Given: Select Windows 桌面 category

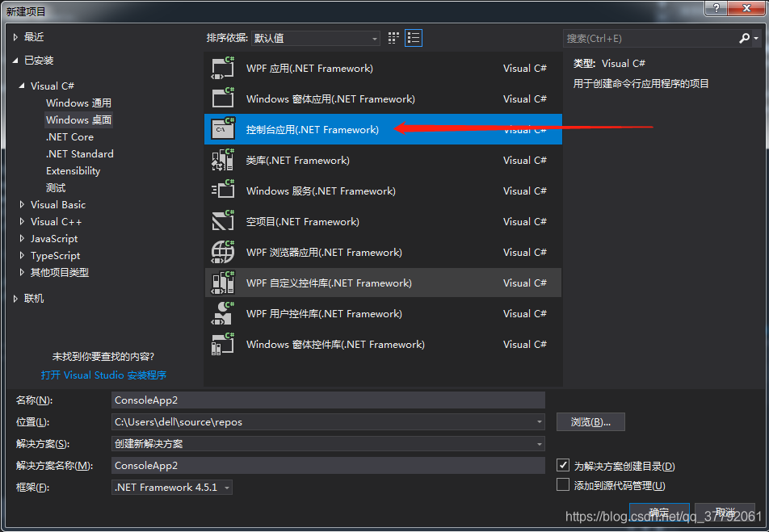Looking at the screenshot, I should pyautogui.click(x=78, y=119).
